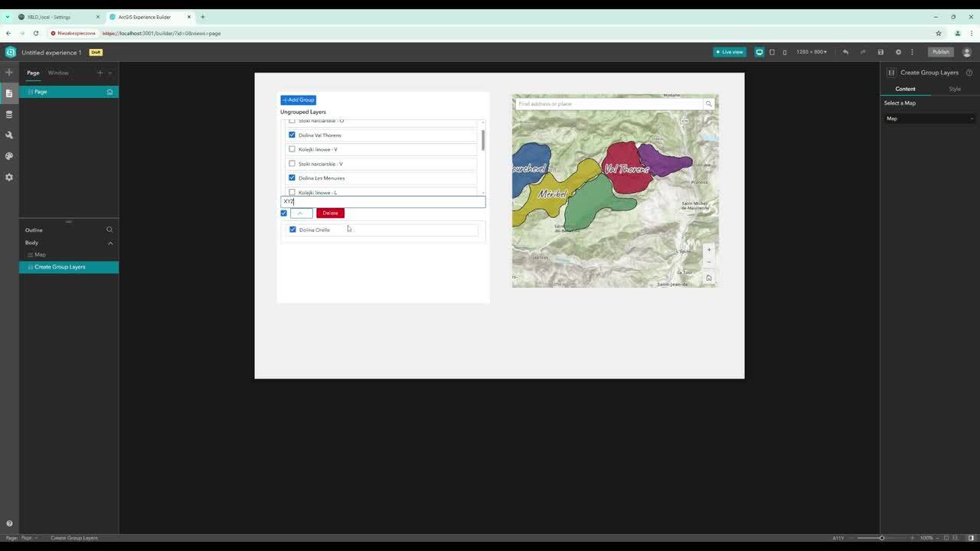Viewport: 980px width, 551px height.
Task: Open the Data panel in sidebar
Action: coord(9,114)
